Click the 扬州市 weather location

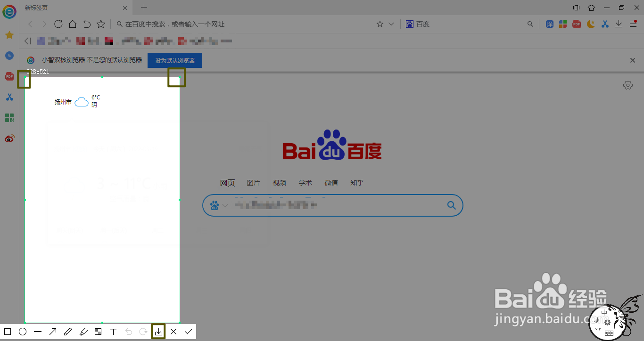click(63, 102)
